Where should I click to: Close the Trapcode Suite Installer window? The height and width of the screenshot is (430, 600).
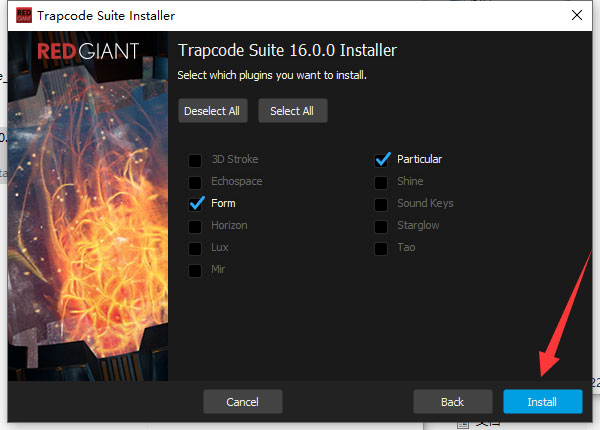pyautogui.click(x=577, y=15)
